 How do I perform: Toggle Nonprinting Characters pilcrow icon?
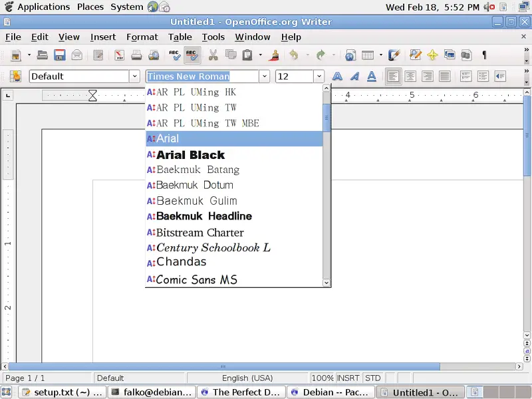click(x=485, y=55)
